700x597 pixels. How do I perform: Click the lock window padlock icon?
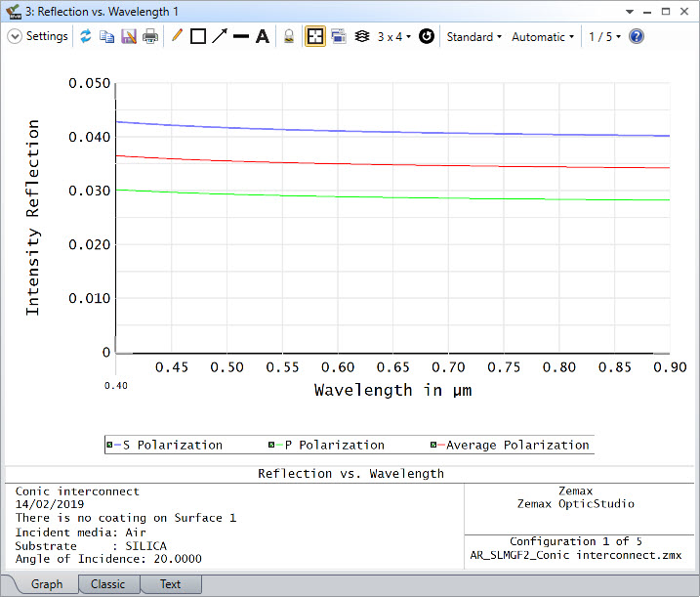289,37
